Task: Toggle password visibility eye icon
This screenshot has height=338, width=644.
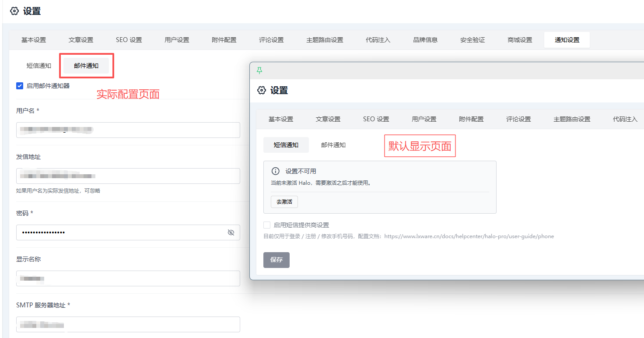Action: point(231,232)
